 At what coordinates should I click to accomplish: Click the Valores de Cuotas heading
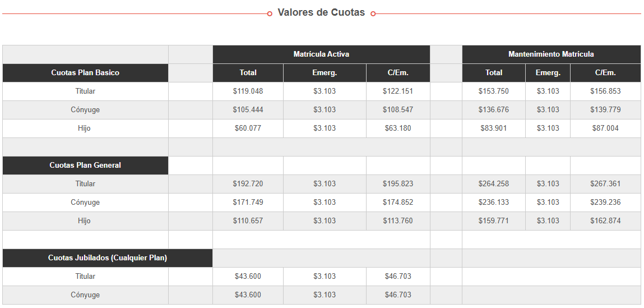[321, 12]
